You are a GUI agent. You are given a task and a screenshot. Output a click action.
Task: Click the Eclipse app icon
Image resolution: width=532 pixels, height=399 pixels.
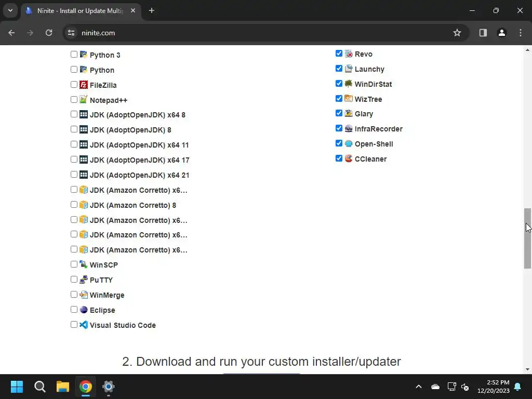point(84,310)
